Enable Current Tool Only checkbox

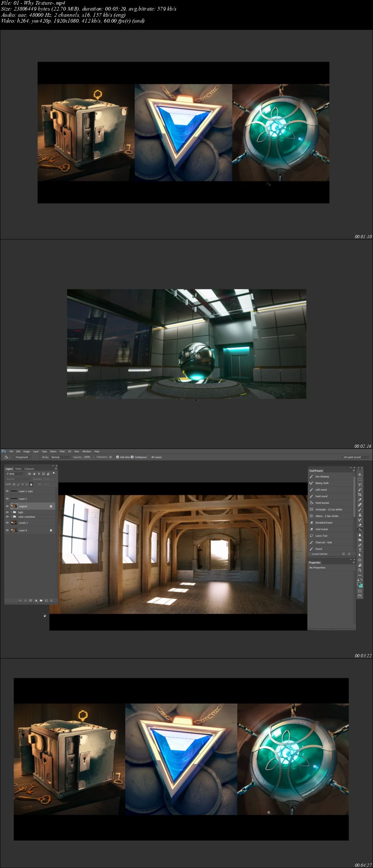310,554
